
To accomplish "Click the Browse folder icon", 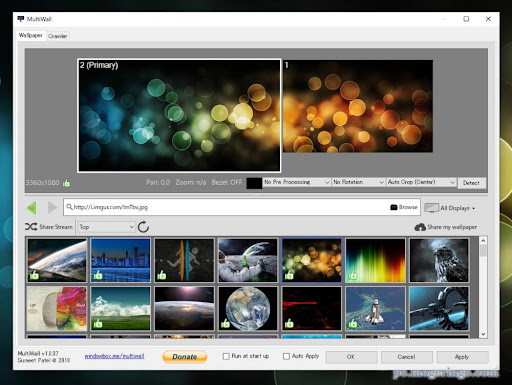I will tap(394, 207).
